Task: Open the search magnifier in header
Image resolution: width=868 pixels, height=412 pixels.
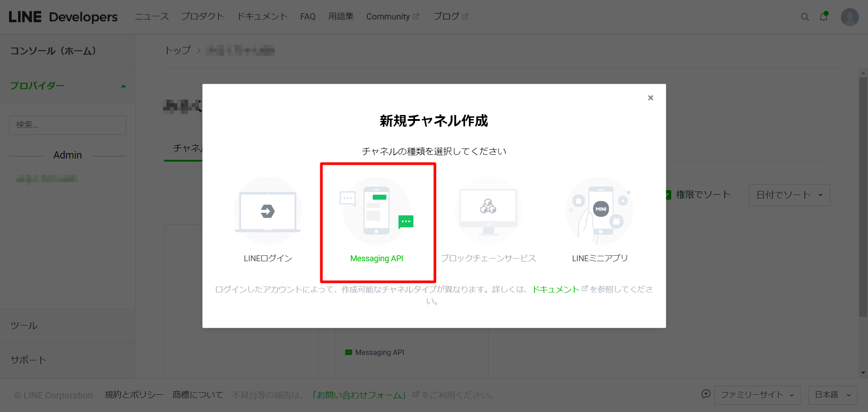Action: coord(805,17)
